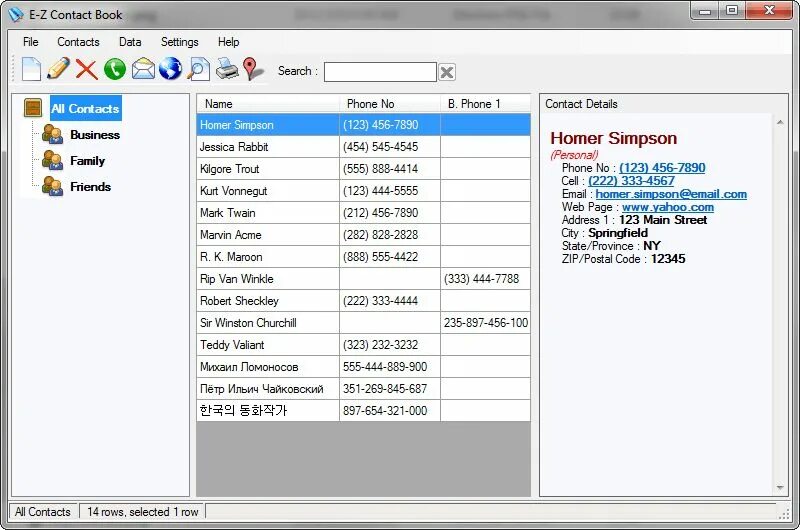Open the Help menu
This screenshot has height=530, width=800.
(229, 42)
